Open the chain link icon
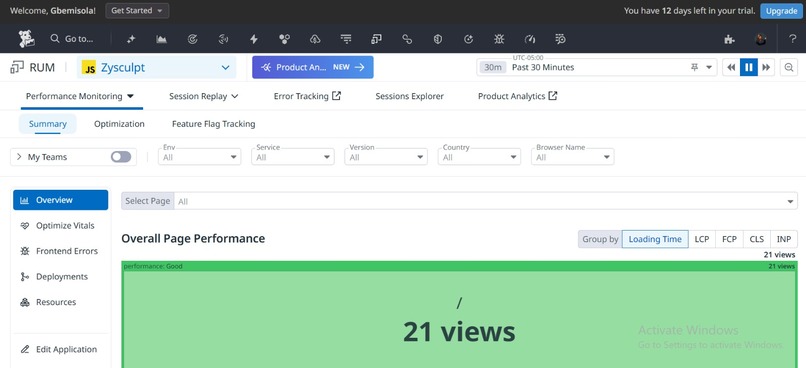This screenshot has height=368, width=806. (407, 39)
